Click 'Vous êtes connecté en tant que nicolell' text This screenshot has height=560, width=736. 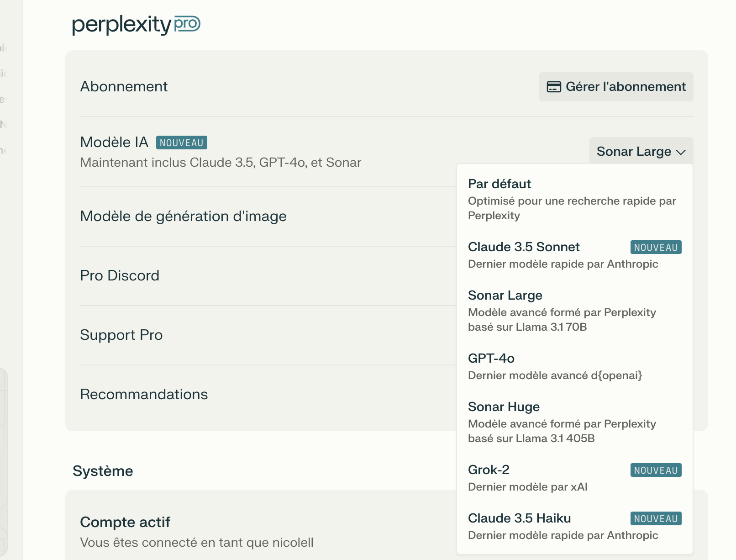coord(197,542)
